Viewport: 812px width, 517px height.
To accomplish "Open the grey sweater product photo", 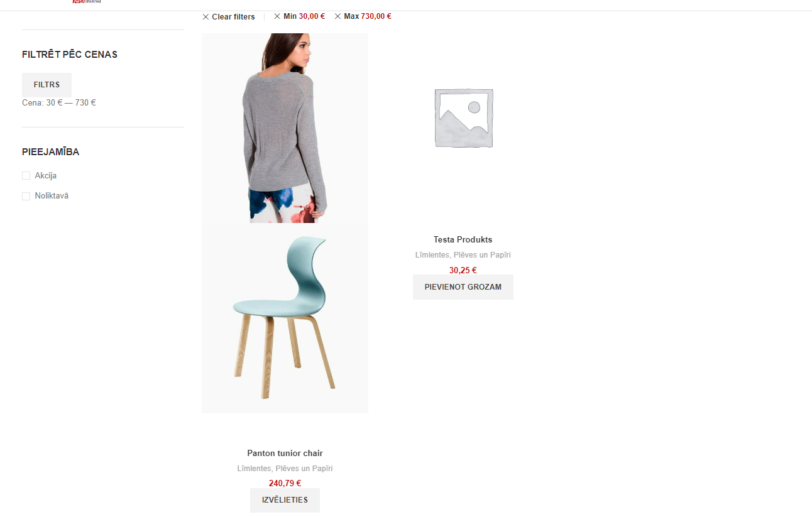I will click(285, 128).
